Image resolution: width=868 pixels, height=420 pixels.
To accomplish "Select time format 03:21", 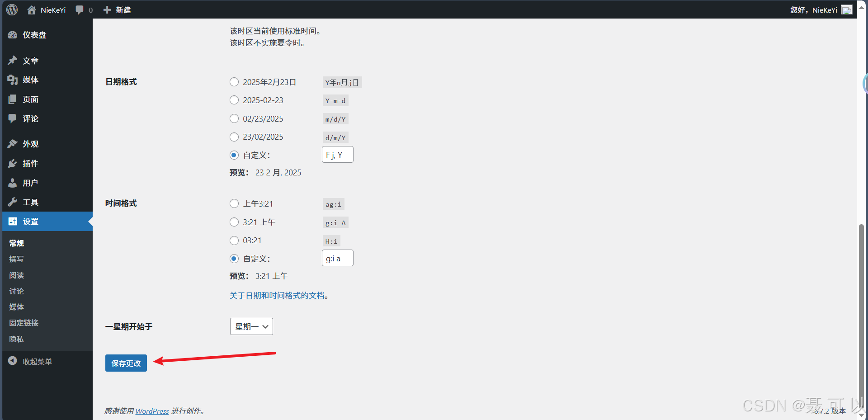I will tap(234, 241).
